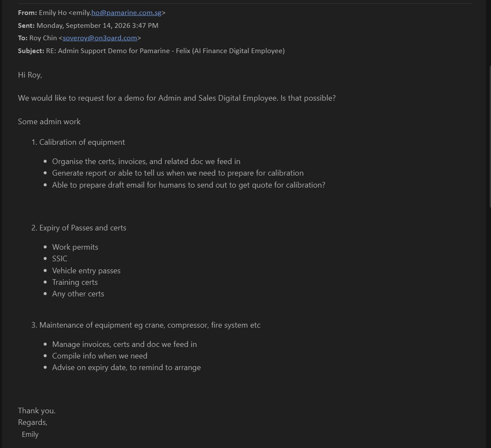The height and width of the screenshot is (448, 491).
Task: Click bullet 'Advise on expiry date' line
Action: click(x=127, y=367)
